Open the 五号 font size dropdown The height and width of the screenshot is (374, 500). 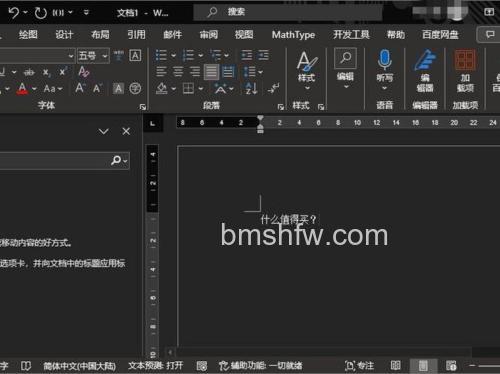click(105, 56)
